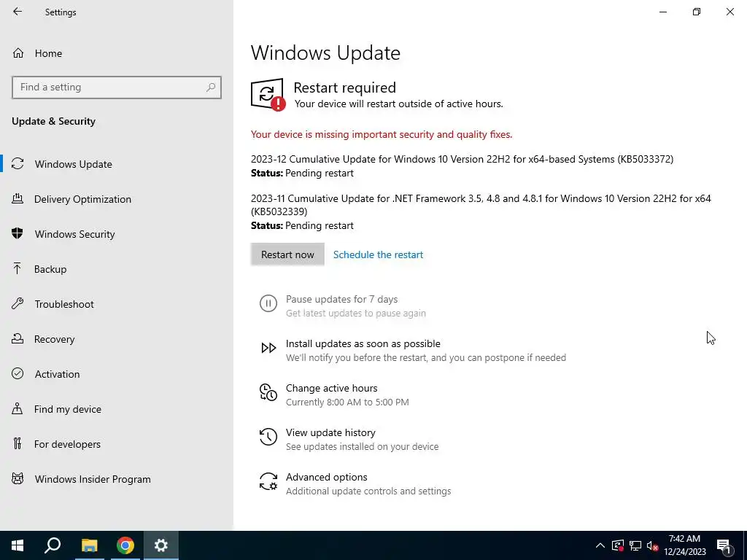Screen dimensions: 747x560
Task: Click the Find my device icon
Action: pos(18,408)
